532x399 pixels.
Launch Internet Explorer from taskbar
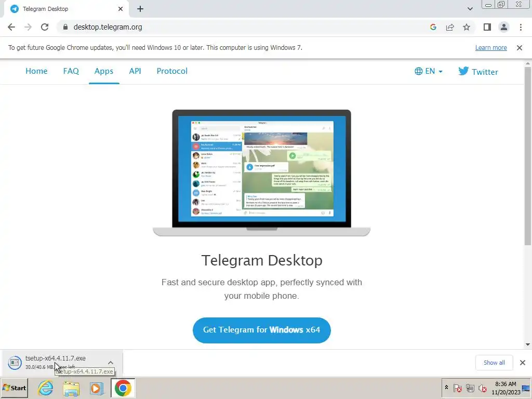tap(46, 388)
